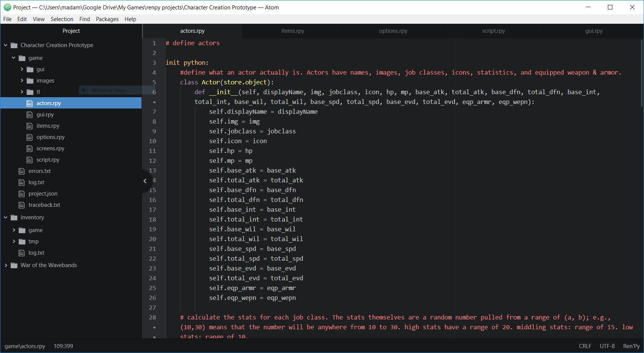Open the Packages menu
The image size is (644, 353).
tap(107, 19)
